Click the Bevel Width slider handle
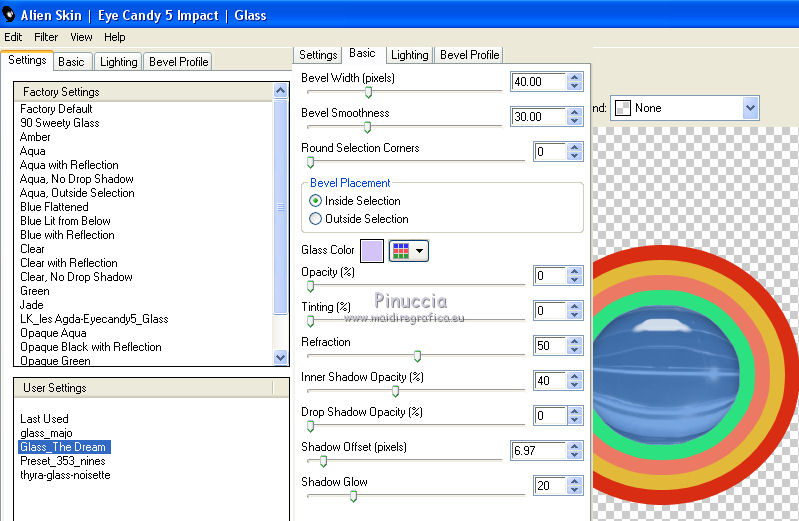Screen dimensions: 799x521 point(368,92)
